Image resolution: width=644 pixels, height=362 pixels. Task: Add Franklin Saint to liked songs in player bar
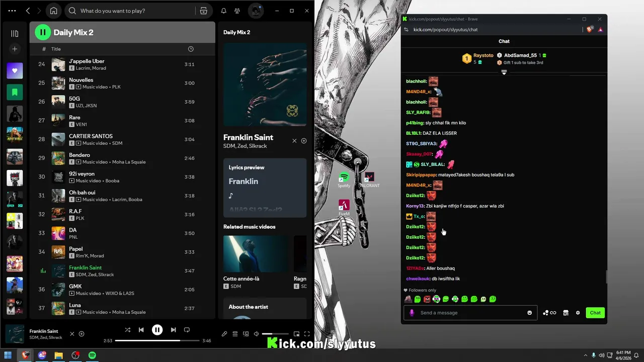(82, 334)
